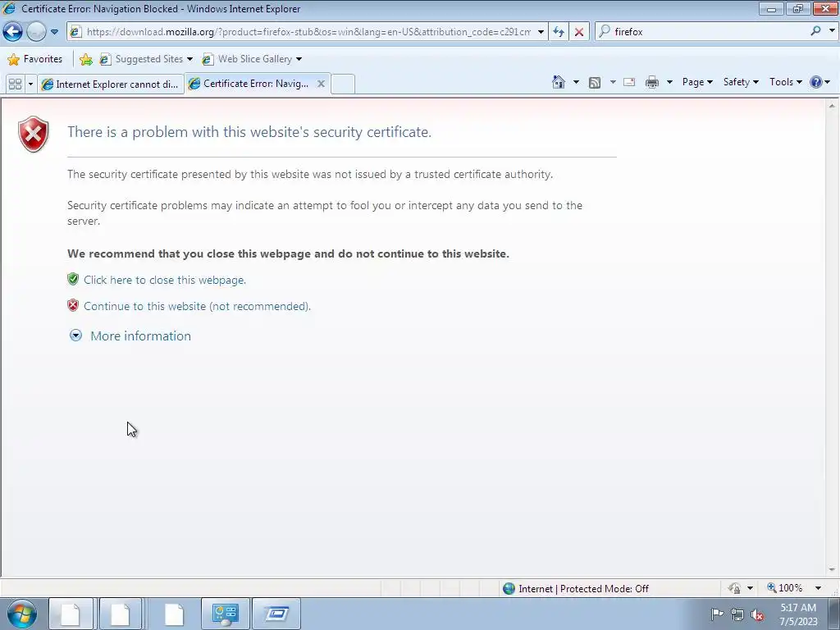The height and width of the screenshot is (630, 840).
Task: Open the Home button dropdown arrow
Action: point(576,82)
